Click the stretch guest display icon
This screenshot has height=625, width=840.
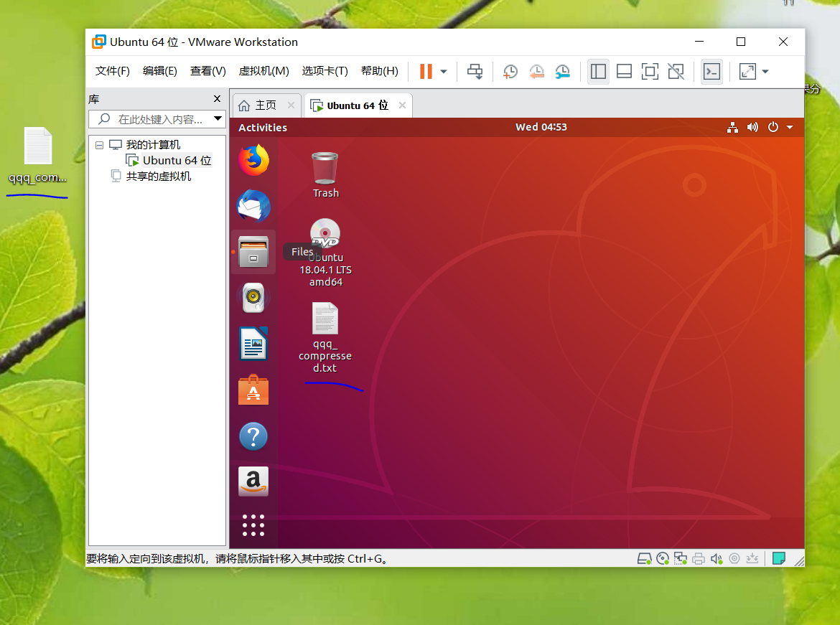click(x=747, y=71)
